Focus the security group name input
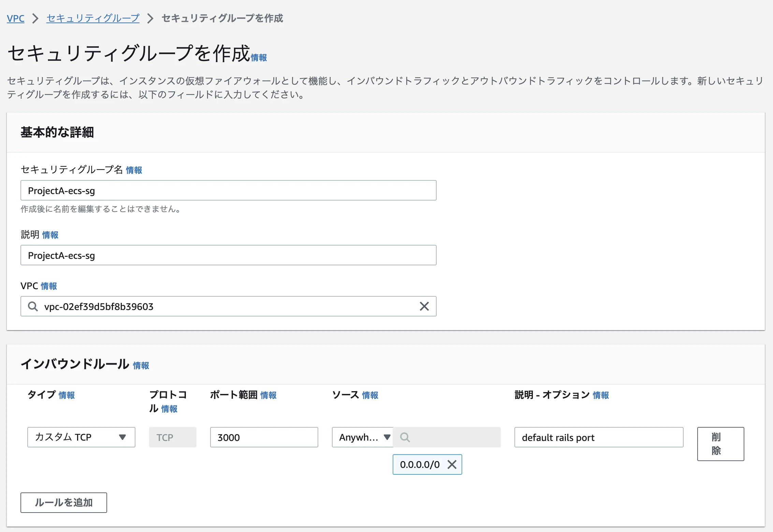The height and width of the screenshot is (532, 773). click(x=229, y=190)
